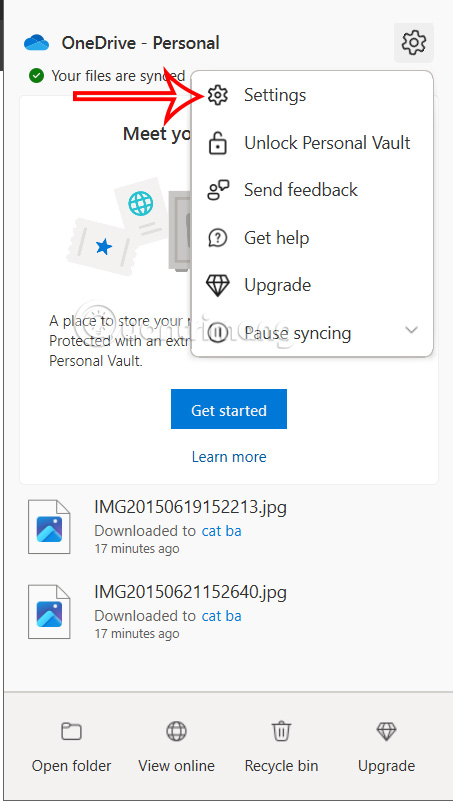
Task: Click the OneDrive cloud logo
Action: pos(36,42)
